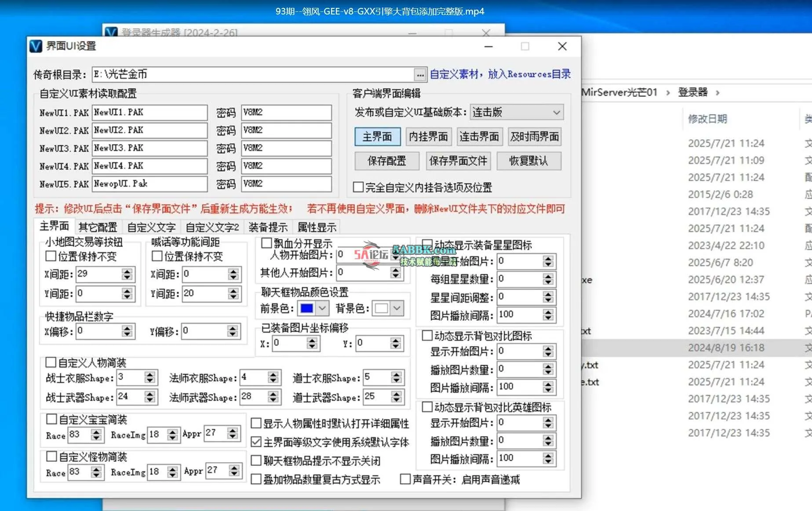Select the 主界面 client button
The width and height of the screenshot is (812, 511).
[x=377, y=137]
